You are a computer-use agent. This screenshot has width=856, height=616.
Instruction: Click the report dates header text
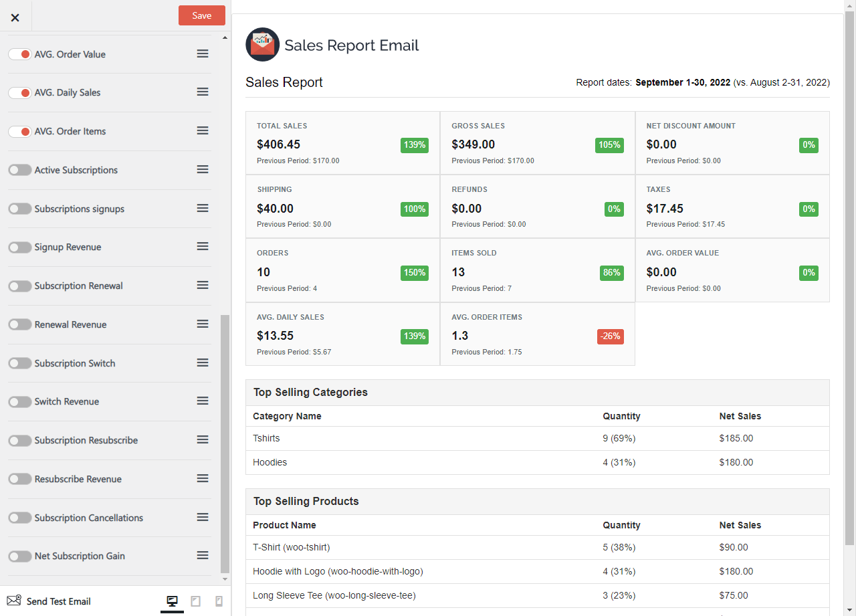click(701, 82)
